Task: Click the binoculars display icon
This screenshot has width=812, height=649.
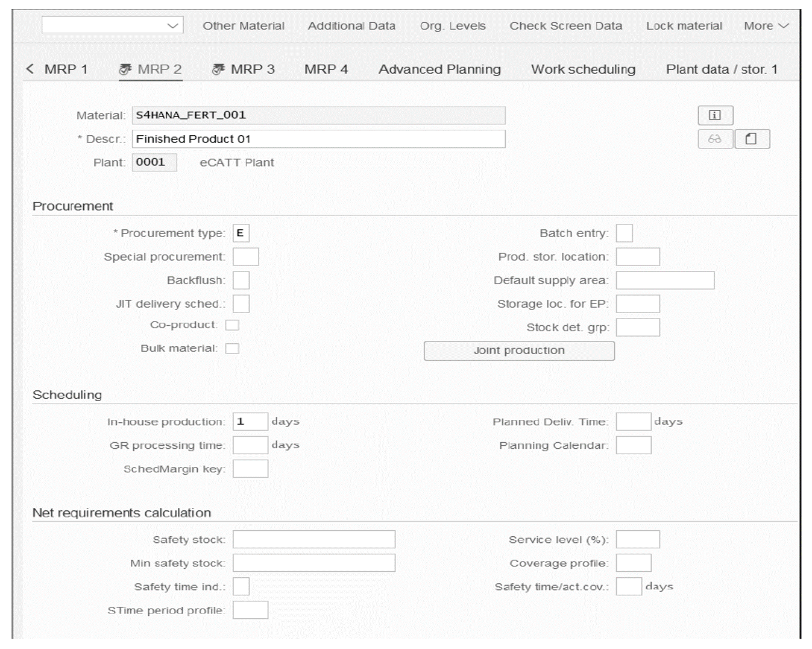Action: coord(714,139)
